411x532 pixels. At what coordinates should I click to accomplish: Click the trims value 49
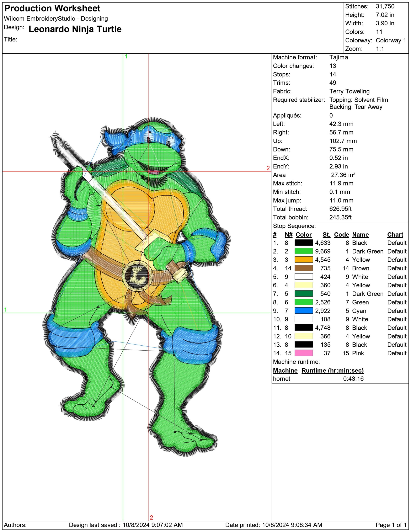(x=333, y=83)
